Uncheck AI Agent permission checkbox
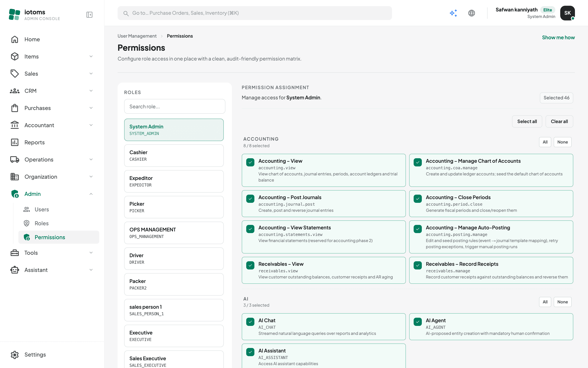Image resolution: width=588 pixels, height=368 pixels. pos(418,322)
